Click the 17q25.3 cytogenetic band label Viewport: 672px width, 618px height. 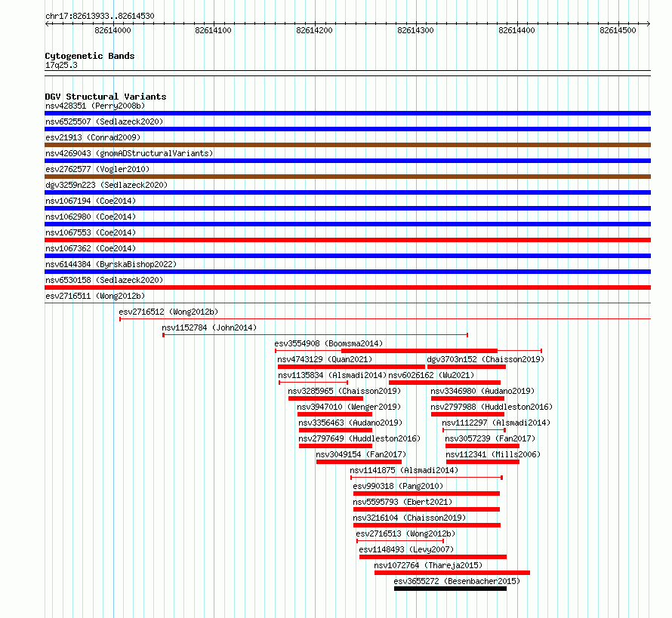tap(61, 65)
